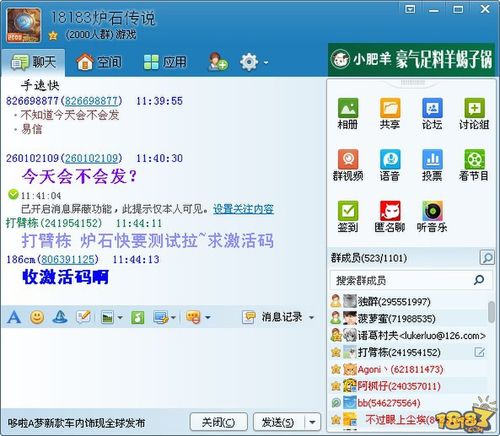Open the 讨论组 discussion group app
The width and height of the screenshot is (500, 436).
click(474, 114)
